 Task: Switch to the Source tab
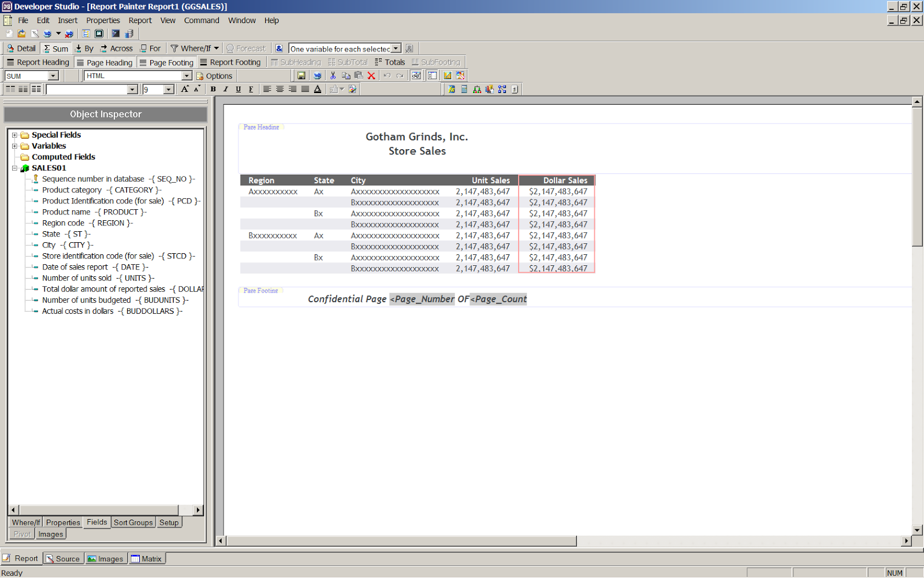[x=63, y=558]
